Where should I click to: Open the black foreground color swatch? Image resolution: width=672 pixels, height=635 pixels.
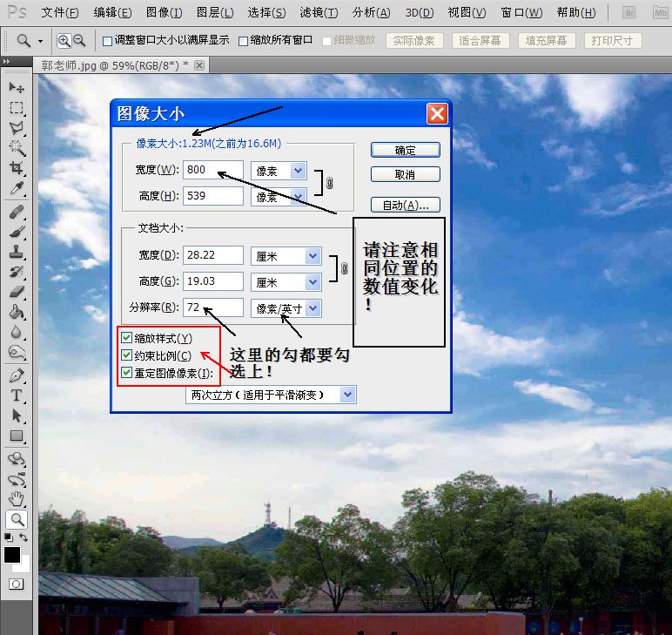pos(12,555)
